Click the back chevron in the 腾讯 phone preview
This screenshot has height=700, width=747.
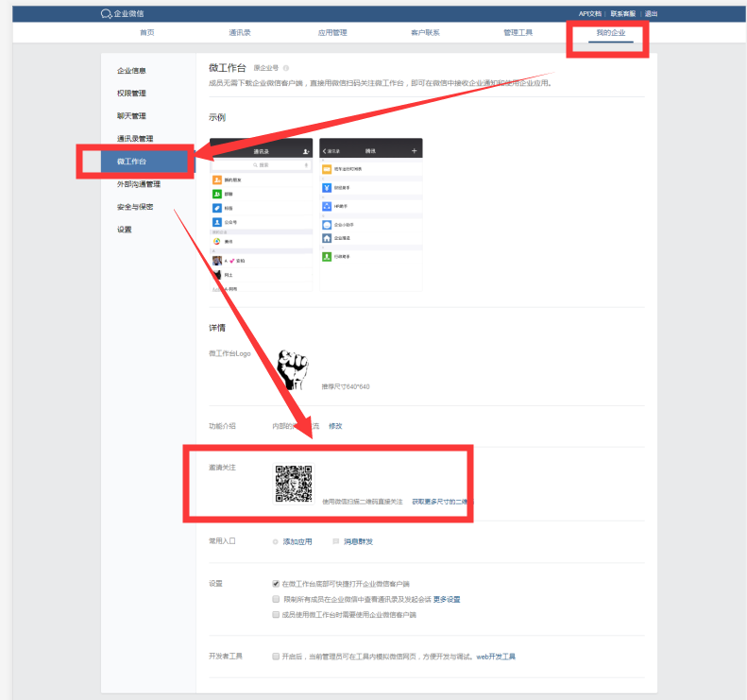325,151
